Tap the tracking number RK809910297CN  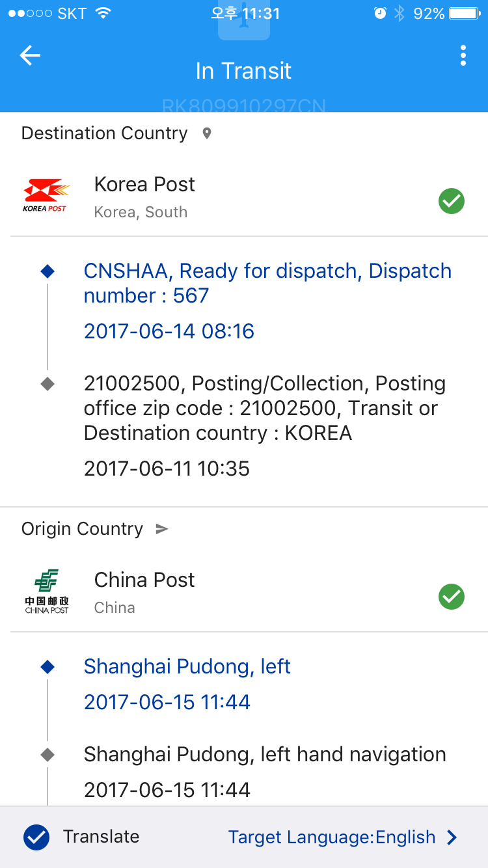coord(243,105)
